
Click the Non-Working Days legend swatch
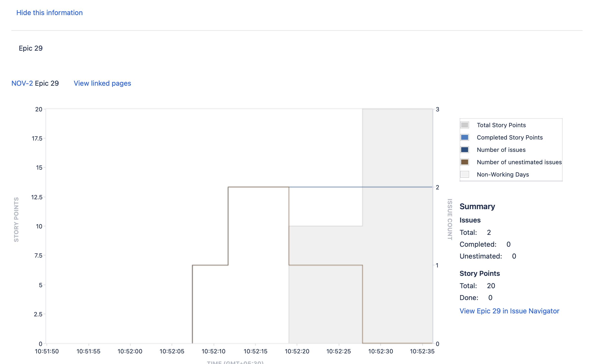tap(465, 174)
